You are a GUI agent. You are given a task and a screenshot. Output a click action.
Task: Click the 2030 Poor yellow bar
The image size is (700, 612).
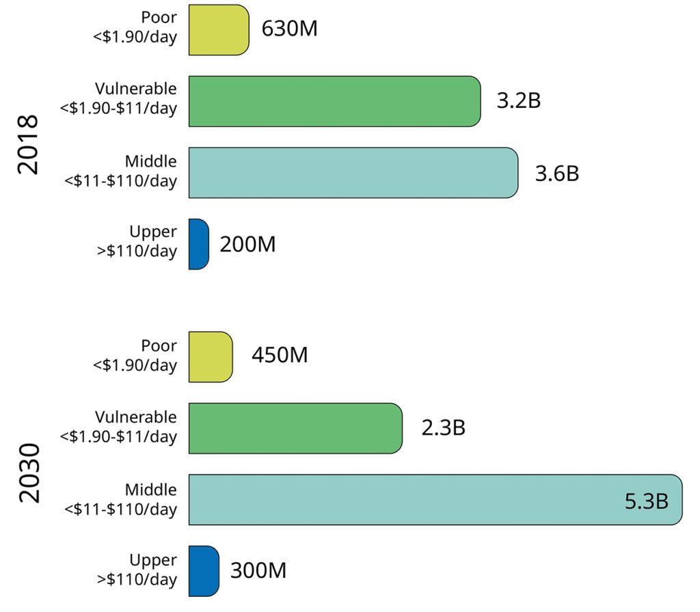tap(211, 357)
